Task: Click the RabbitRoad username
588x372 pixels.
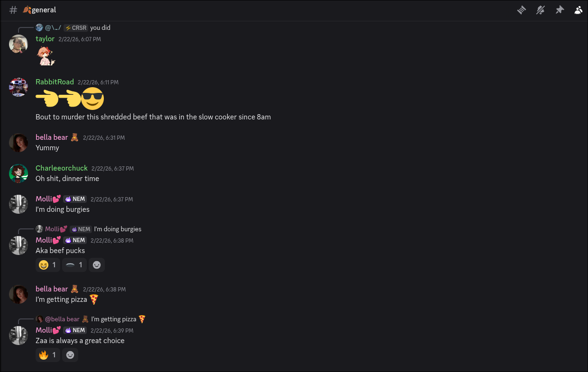Action: coord(55,82)
